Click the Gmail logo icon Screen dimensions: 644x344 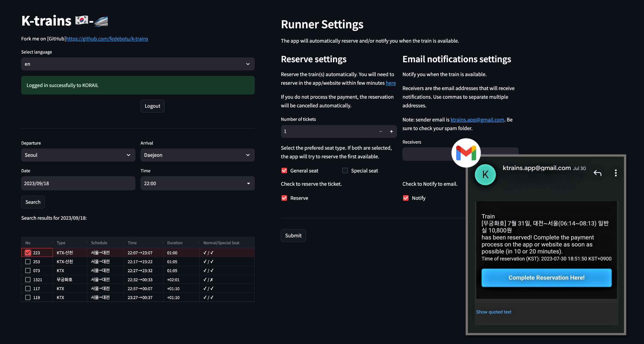pyautogui.click(x=466, y=153)
